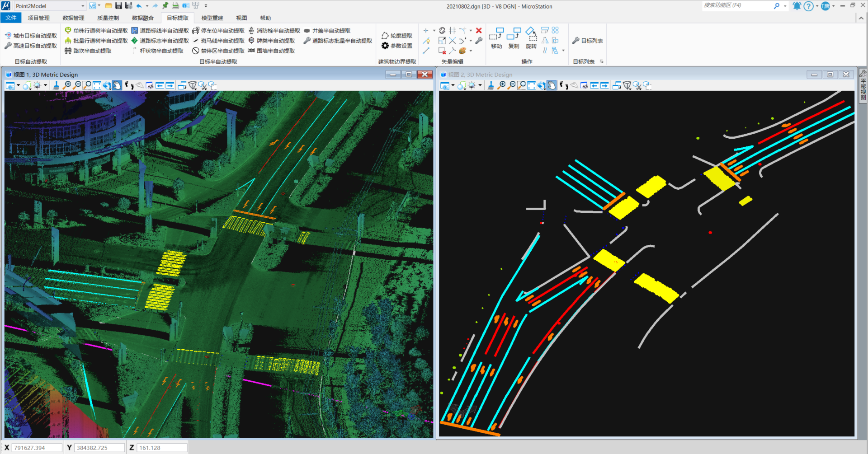This screenshot has height=454, width=868.
Task: Click 单株行道树半自动提取 tool
Action: click(x=96, y=30)
